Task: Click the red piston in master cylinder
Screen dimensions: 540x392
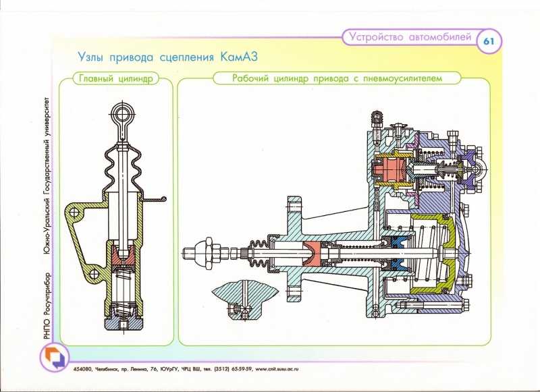Action: 123,255
